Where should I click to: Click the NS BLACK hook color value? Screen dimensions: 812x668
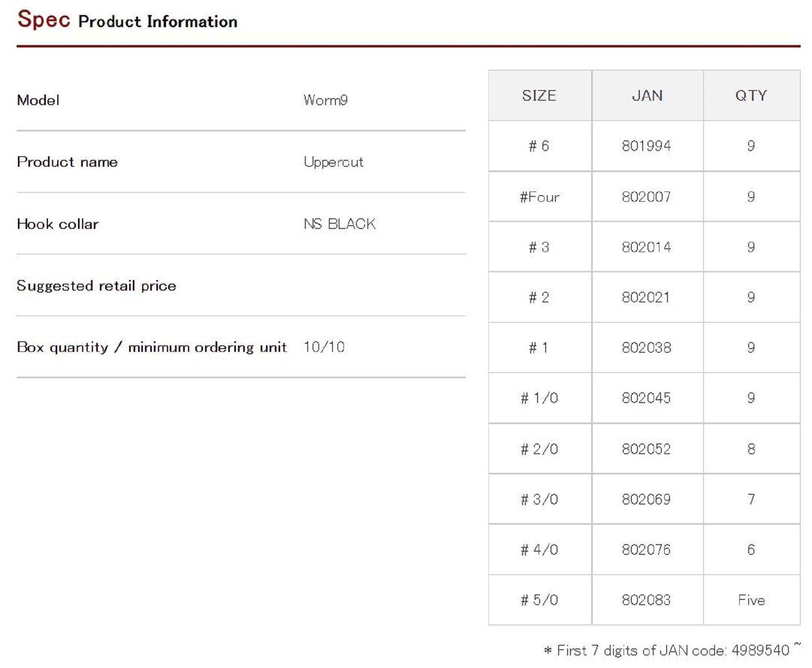(x=339, y=224)
